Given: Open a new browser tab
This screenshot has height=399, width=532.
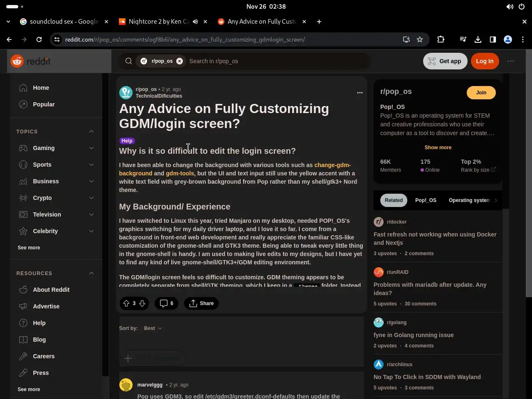Looking at the screenshot, I should (x=319, y=22).
